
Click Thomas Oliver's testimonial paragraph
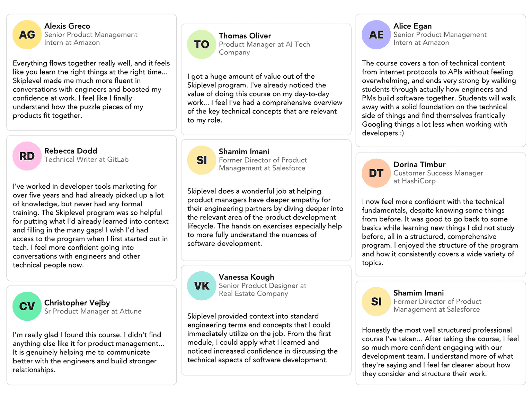pos(265,98)
